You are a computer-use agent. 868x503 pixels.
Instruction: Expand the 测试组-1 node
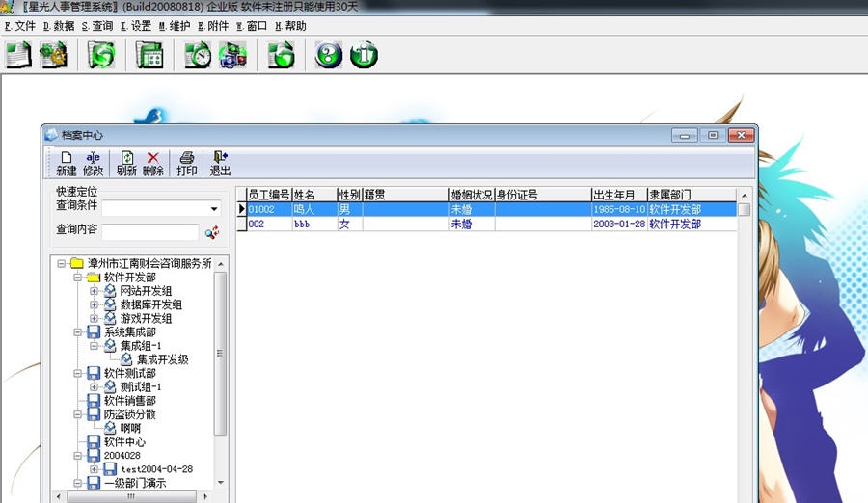[x=95, y=386]
